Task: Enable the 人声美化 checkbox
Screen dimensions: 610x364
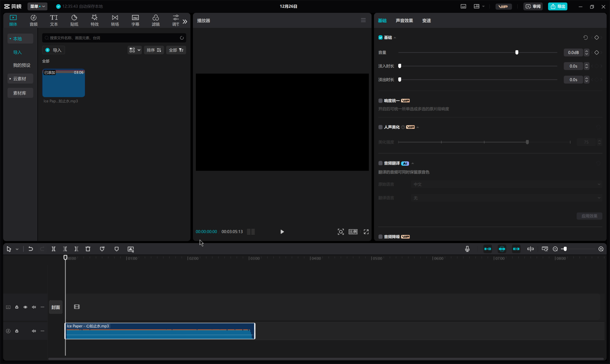Action: pyautogui.click(x=381, y=127)
